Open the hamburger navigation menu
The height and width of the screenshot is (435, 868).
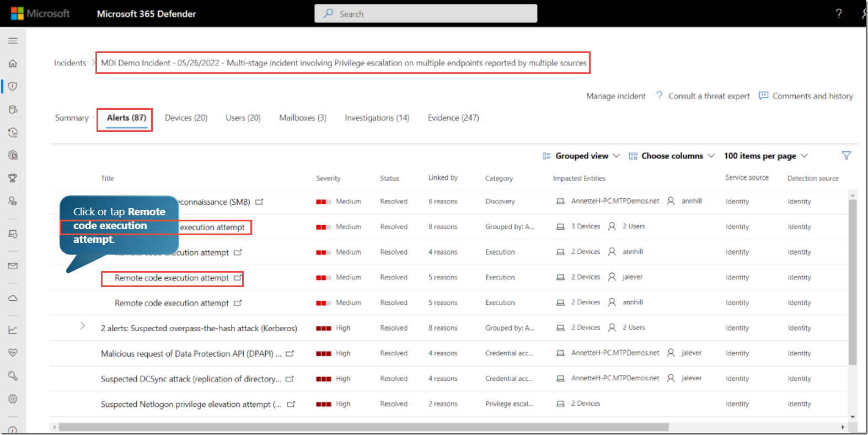click(13, 40)
